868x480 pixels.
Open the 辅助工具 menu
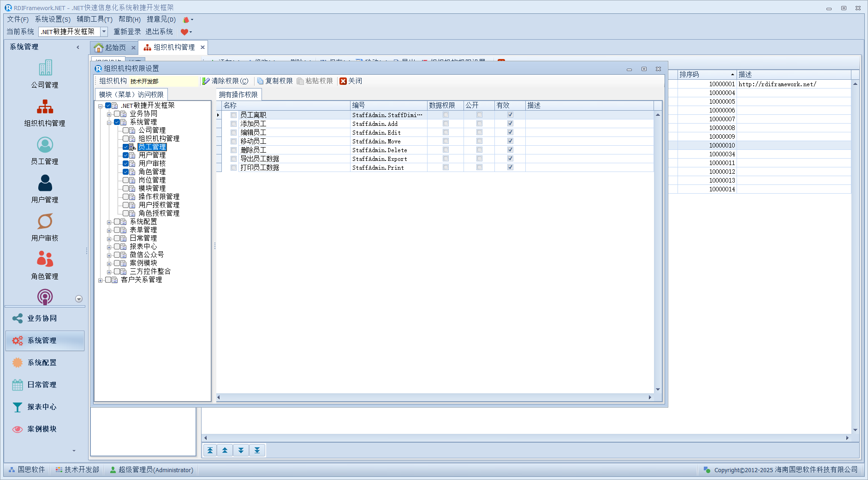[94, 19]
